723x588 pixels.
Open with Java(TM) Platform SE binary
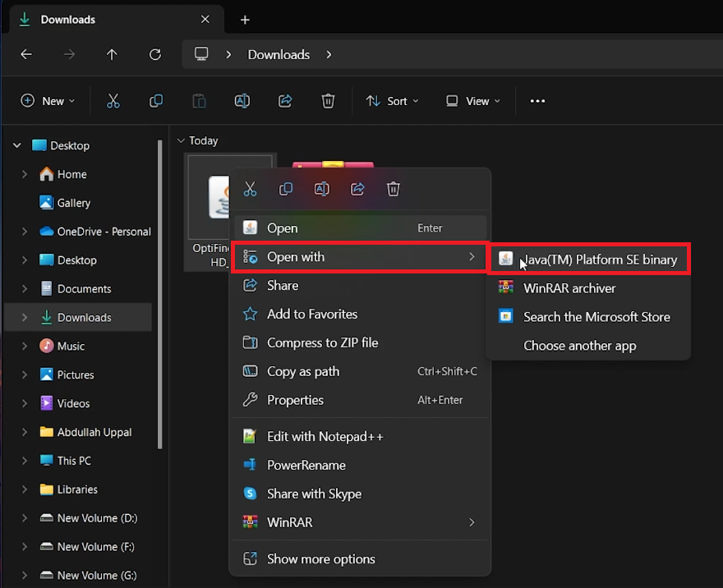[x=589, y=260]
